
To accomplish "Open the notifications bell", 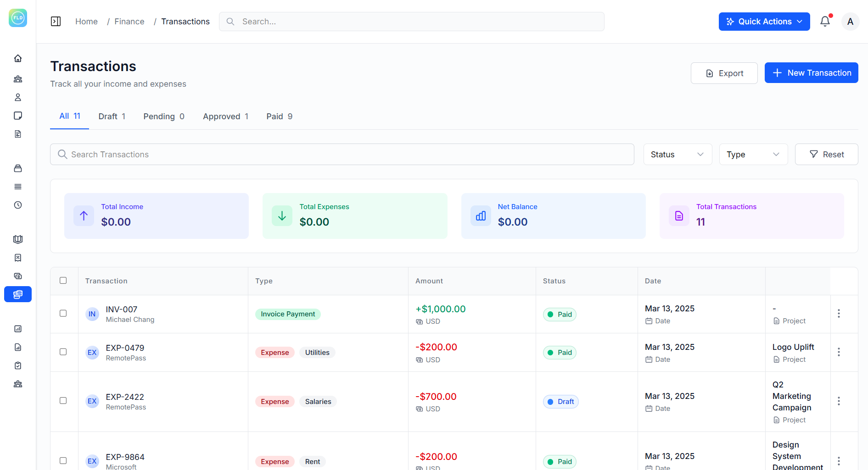I will point(825,21).
